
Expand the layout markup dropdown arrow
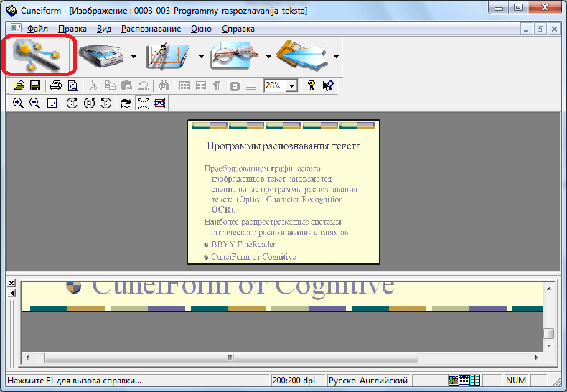pyautogui.click(x=201, y=57)
